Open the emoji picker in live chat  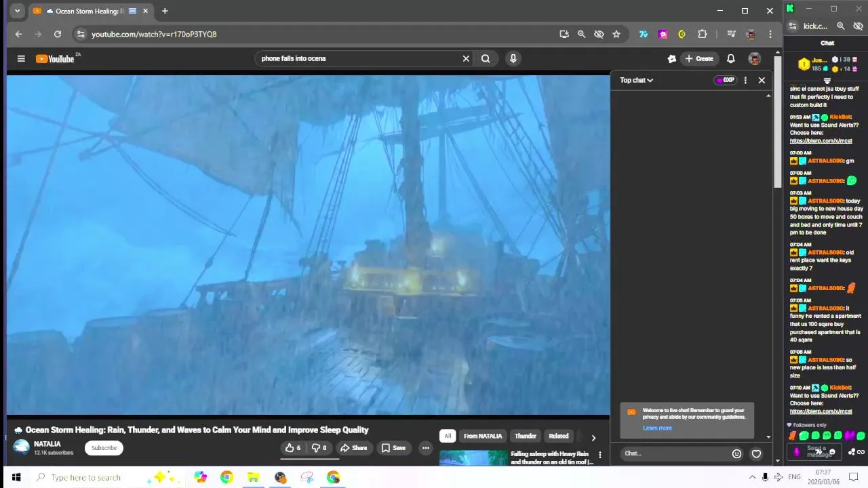coord(736,454)
